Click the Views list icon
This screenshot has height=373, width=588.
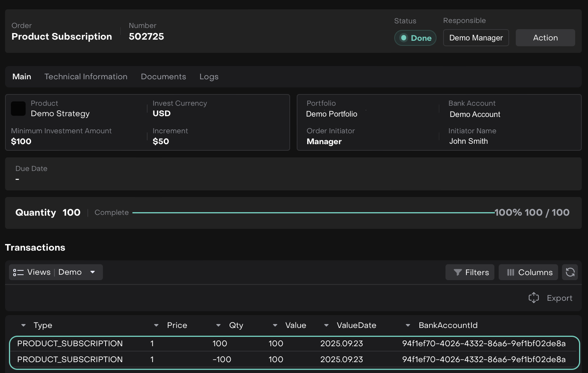coord(18,272)
